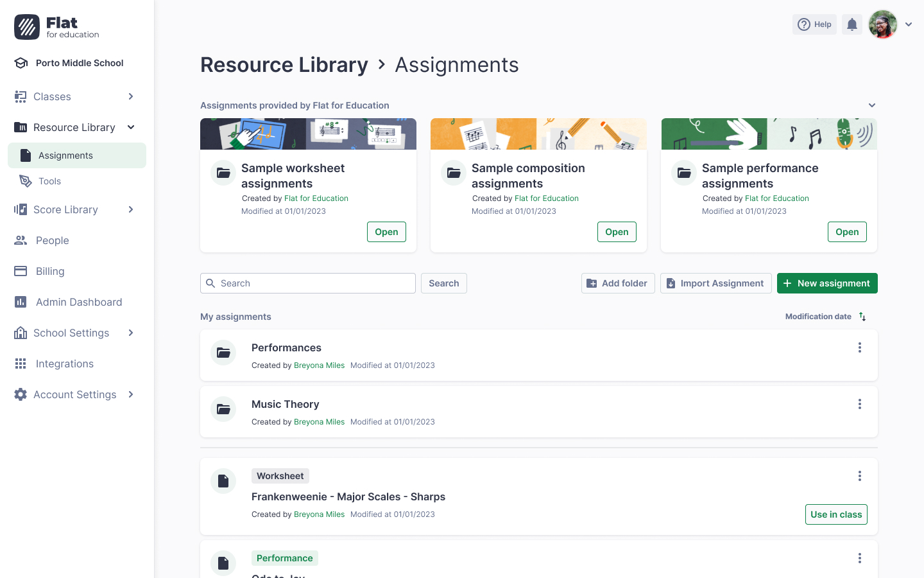Open the Help dialog
The height and width of the screenshot is (578, 924).
[814, 24]
